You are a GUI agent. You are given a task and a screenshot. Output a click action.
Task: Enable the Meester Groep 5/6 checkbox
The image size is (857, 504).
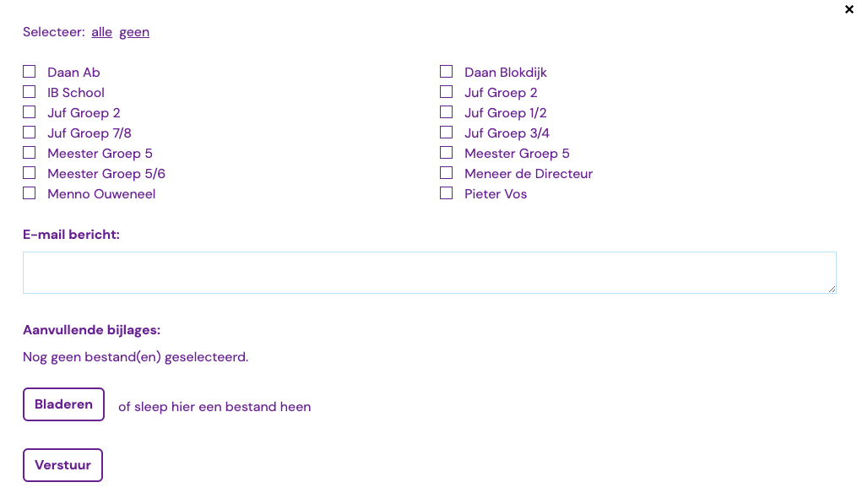point(30,173)
